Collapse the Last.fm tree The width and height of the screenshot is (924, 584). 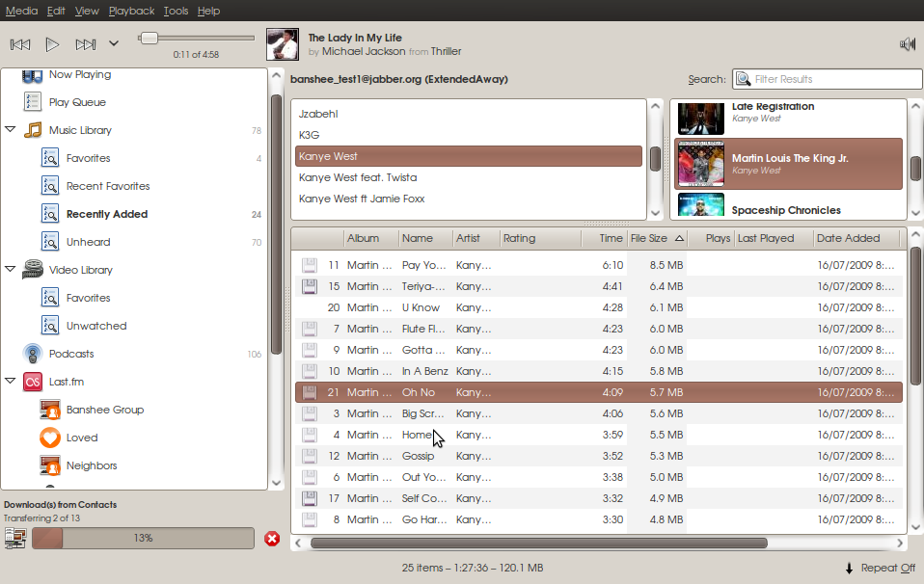pos(10,381)
